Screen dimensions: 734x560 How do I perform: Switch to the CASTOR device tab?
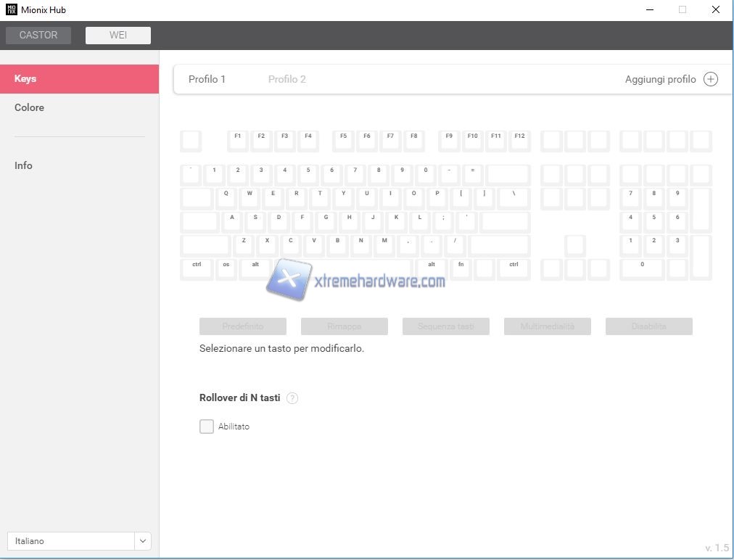point(38,36)
